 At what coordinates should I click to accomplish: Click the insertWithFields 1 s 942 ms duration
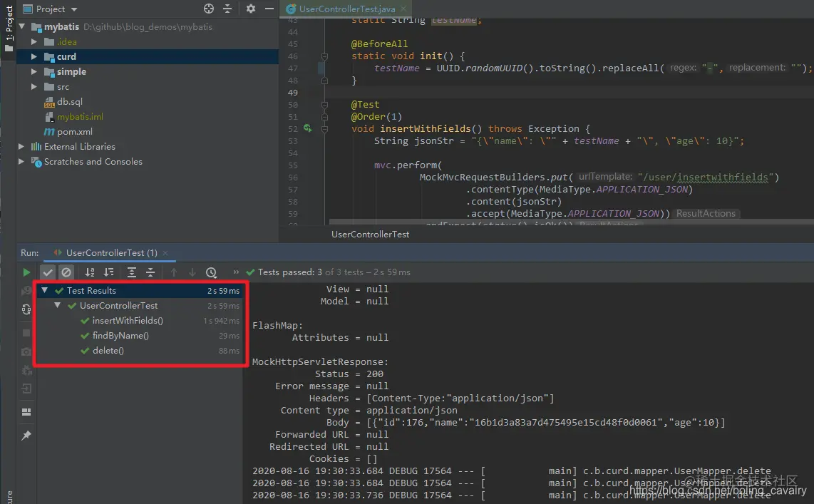click(x=221, y=321)
